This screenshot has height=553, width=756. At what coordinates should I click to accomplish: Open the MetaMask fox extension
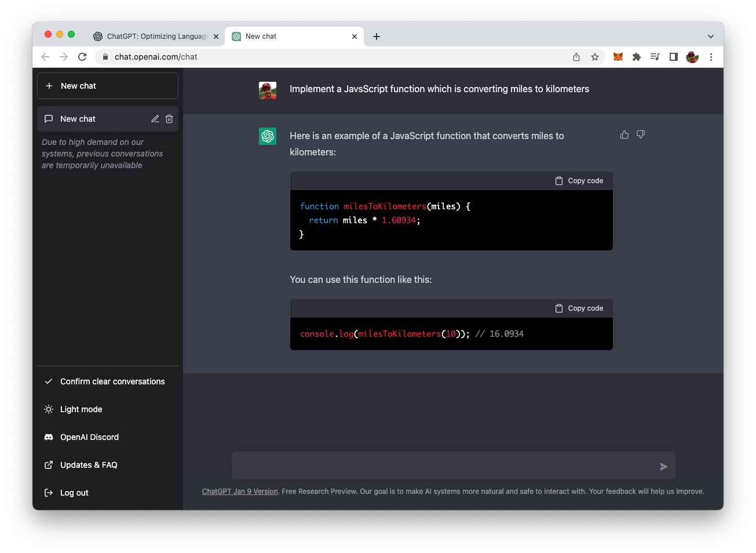618,57
